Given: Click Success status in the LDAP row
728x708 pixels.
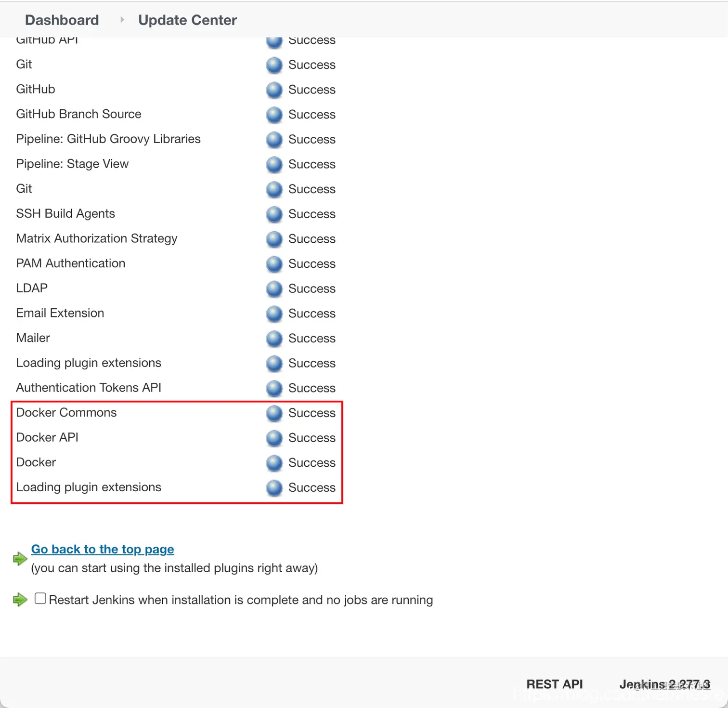Looking at the screenshot, I should coord(312,289).
